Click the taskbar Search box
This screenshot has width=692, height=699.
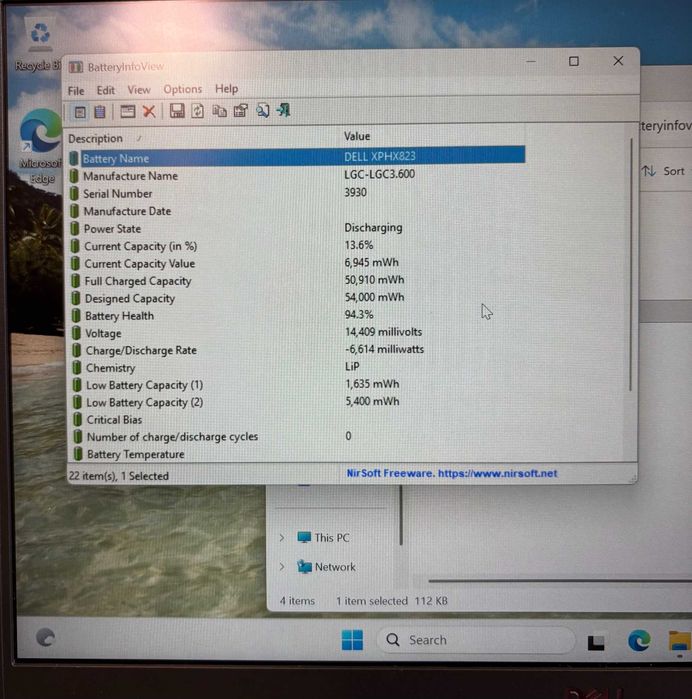pos(475,640)
